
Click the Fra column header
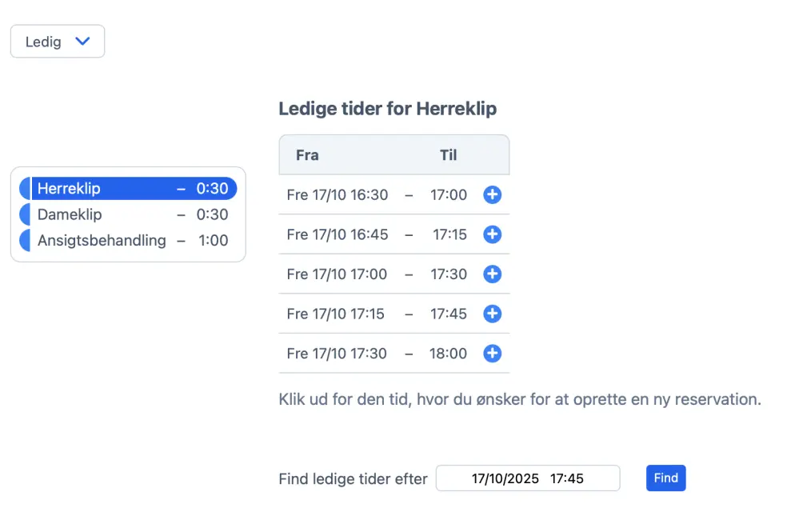coord(307,154)
